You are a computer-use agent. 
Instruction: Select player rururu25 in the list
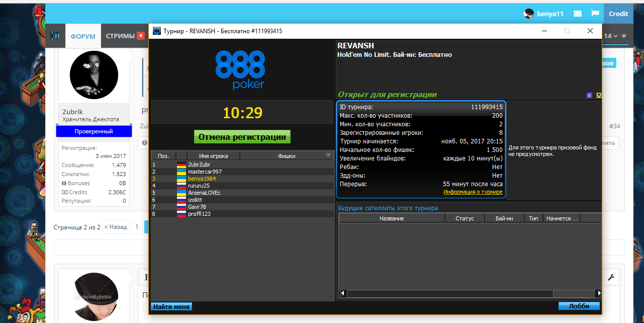(242, 186)
